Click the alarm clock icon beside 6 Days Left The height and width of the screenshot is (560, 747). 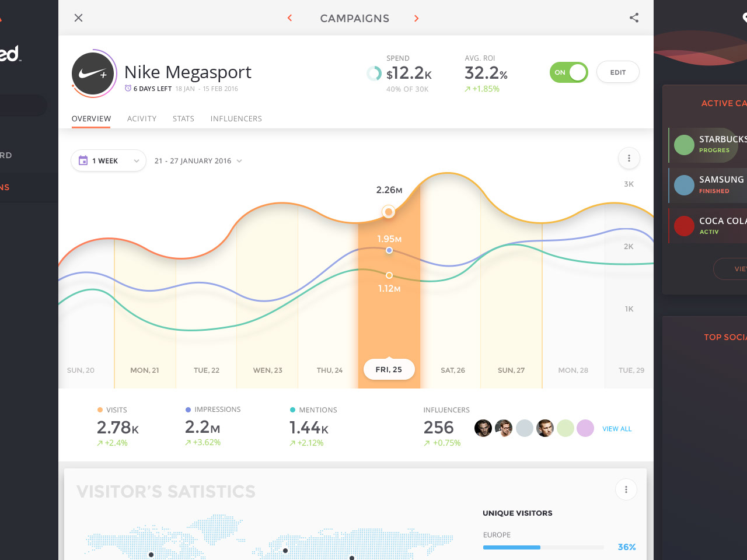coord(128,88)
